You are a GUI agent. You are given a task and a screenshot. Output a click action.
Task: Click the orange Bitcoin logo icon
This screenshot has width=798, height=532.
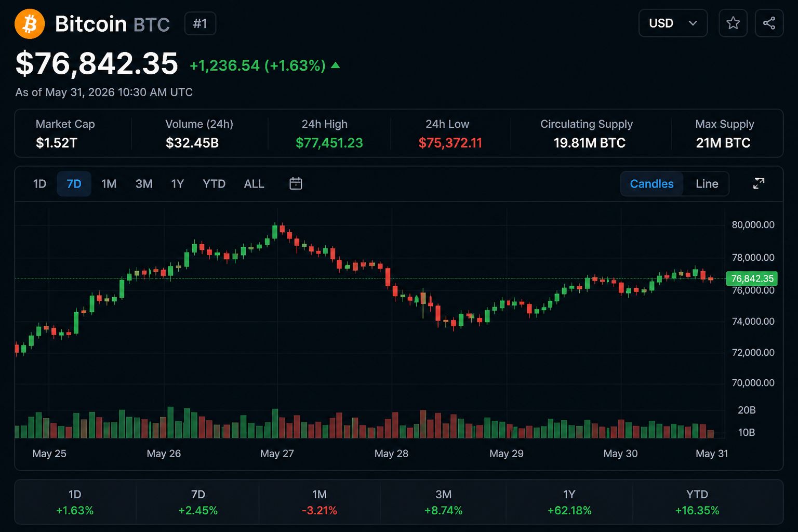coord(30,24)
